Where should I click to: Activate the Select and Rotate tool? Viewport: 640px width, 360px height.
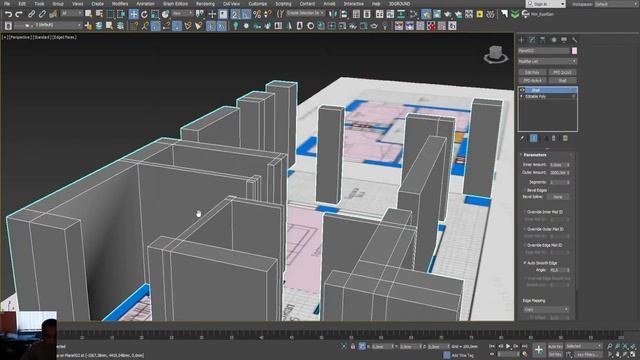point(144,14)
